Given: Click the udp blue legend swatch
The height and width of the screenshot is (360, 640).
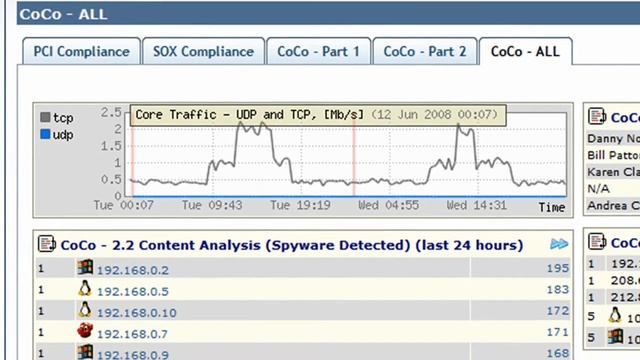Looking at the screenshot, I should pos(45,134).
